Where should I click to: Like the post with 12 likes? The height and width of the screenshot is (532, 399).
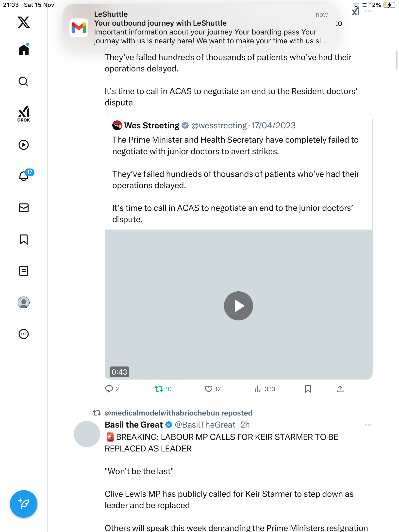[x=209, y=389]
